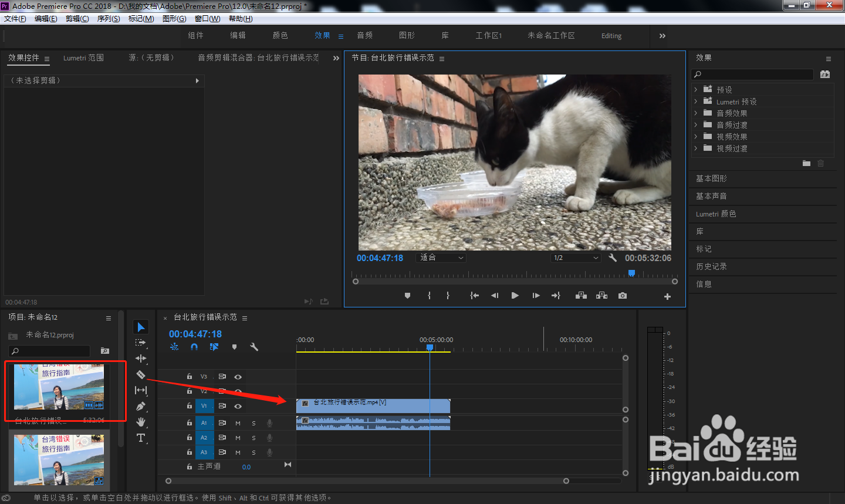Open the 文件 menu
Screen dimensions: 845x504
[15, 19]
